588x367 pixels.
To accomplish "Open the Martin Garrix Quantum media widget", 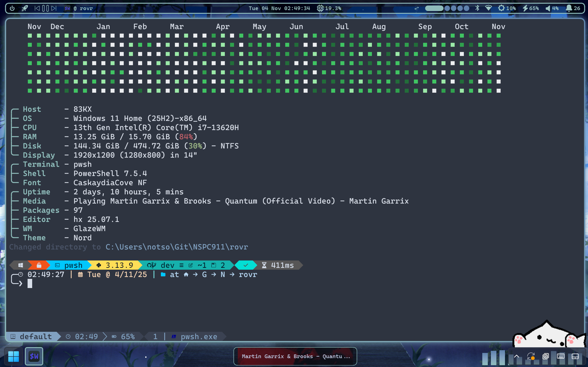I will tap(295, 356).
